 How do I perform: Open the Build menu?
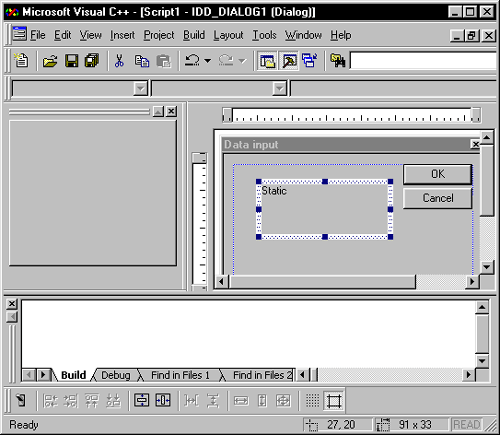click(x=194, y=35)
